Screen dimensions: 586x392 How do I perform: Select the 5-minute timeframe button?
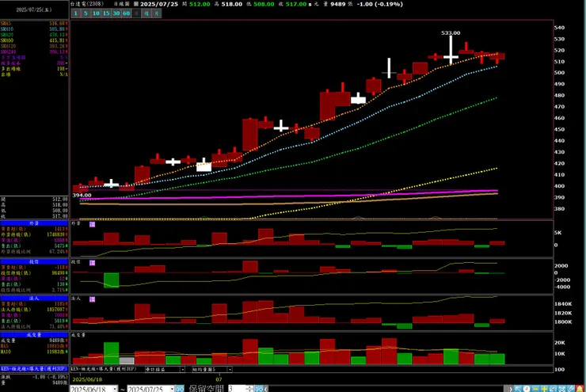pyautogui.click(x=86, y=13)
